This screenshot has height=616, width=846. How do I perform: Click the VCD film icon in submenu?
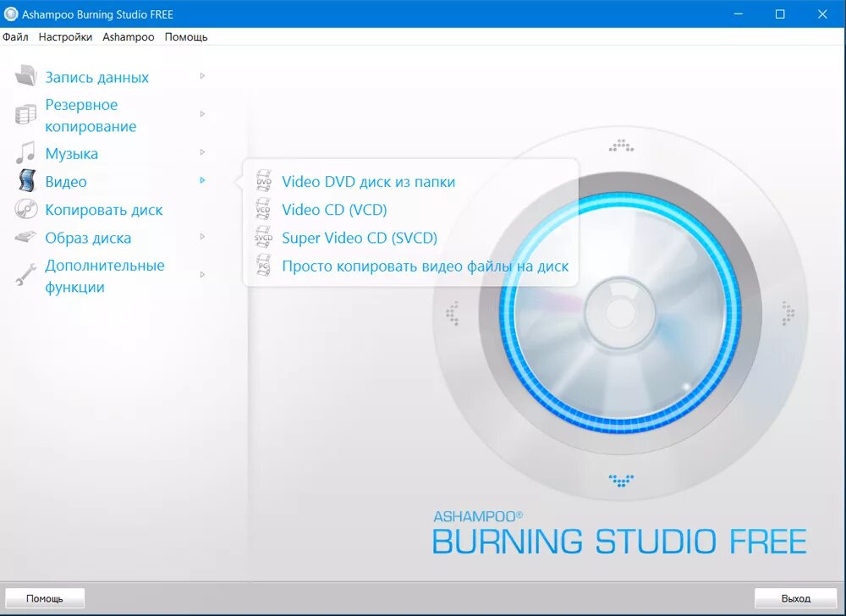(x=263, y=209)
